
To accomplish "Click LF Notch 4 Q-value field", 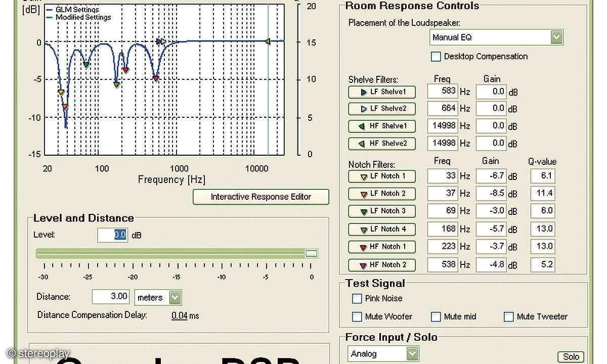I will click(543, 229).
